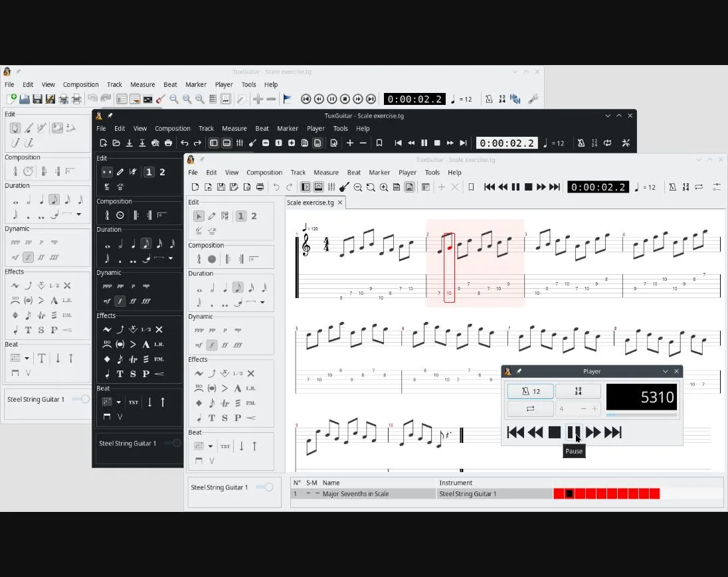Screen dimensions: 728x577
Task: Open the File menu in the front window
Action: [x=193, y=172]
